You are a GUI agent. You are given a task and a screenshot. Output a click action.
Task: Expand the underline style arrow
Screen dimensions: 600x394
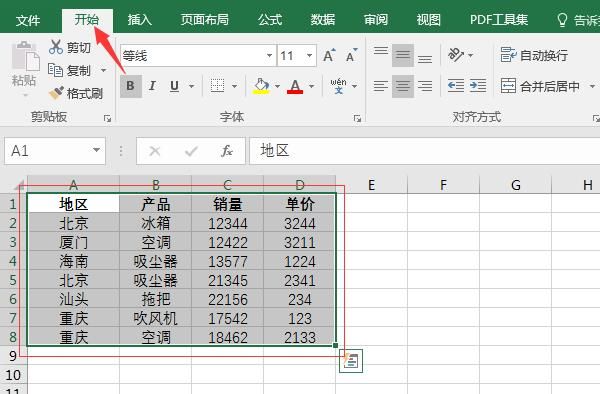coord(191,86)
